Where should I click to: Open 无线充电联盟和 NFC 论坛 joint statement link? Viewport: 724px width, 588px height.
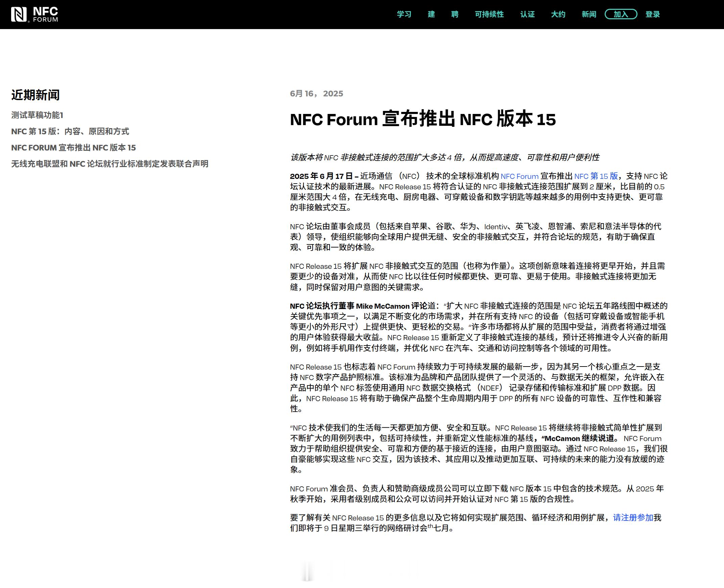110,164
